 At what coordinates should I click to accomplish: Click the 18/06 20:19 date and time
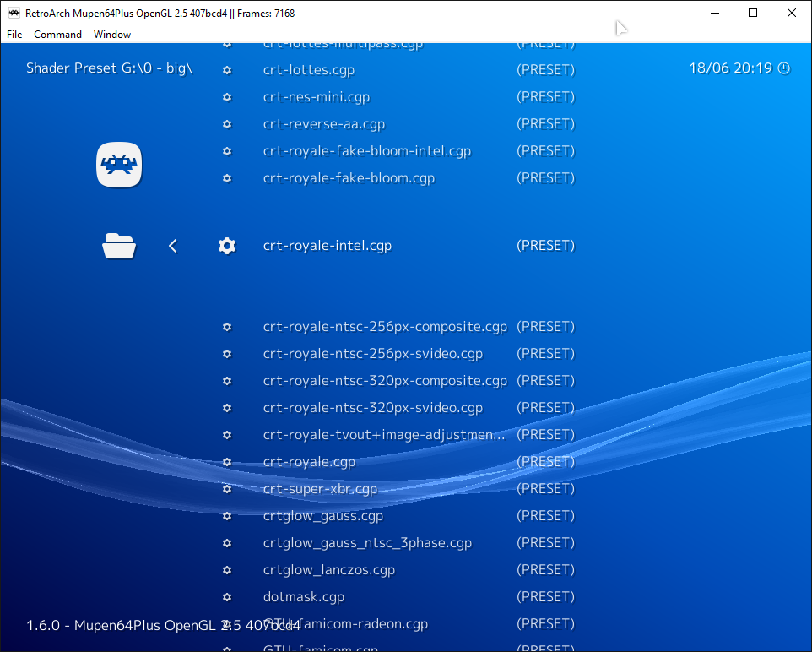pyautogui.click(x=730, y=68)
